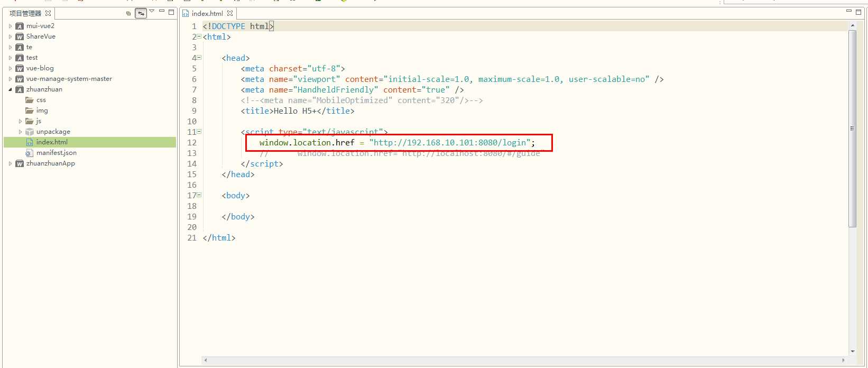Expand the js folder arrow

click(20, 121)
